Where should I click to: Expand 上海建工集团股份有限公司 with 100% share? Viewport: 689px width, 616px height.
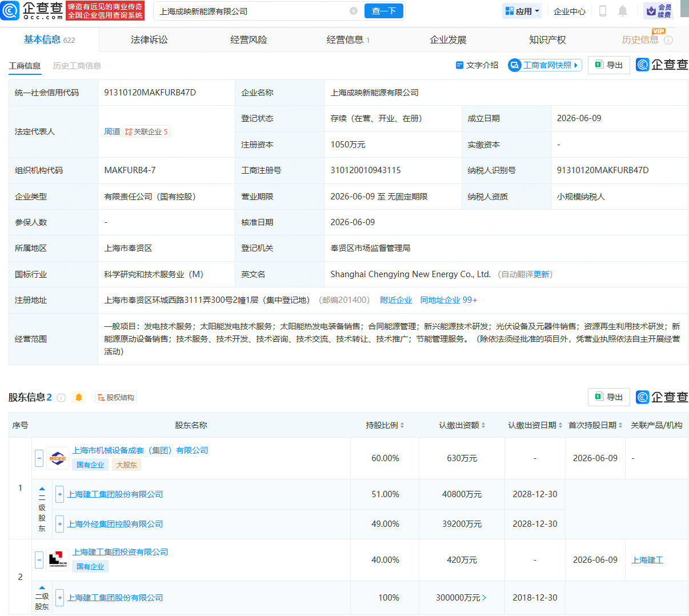click(59, 598)
